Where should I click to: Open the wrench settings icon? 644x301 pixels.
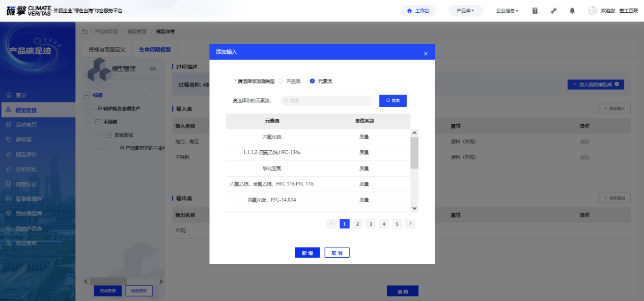(554, 11)
